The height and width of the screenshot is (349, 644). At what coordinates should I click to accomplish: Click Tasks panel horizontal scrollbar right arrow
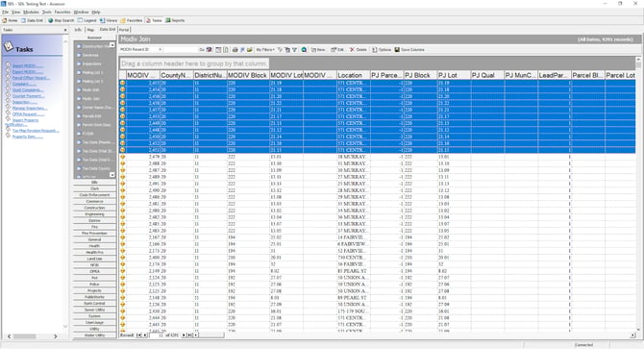pos(56,337)
